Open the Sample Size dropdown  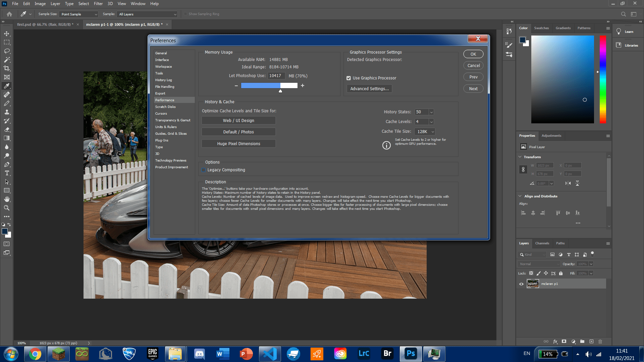click(x=78, y=14)
